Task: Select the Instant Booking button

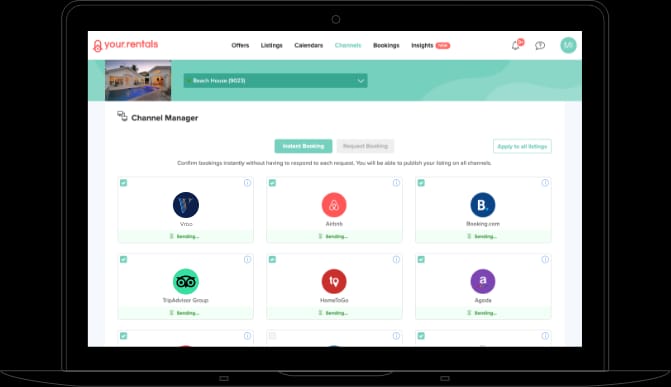Action: click(303, 146)
